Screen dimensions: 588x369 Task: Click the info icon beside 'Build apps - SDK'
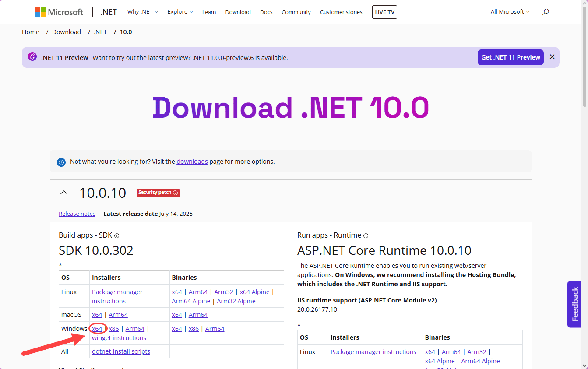pos(117,235)
